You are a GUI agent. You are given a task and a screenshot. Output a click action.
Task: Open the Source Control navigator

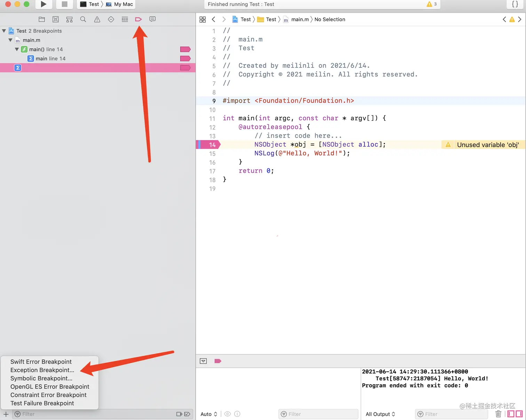[x=56, y=19]
